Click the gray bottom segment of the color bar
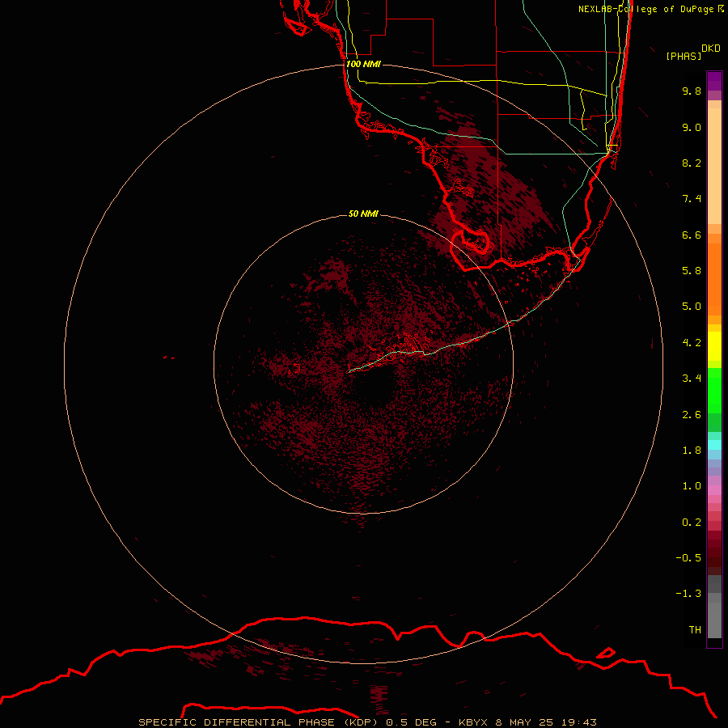This screenshot has height=728, width=728. 714,616
